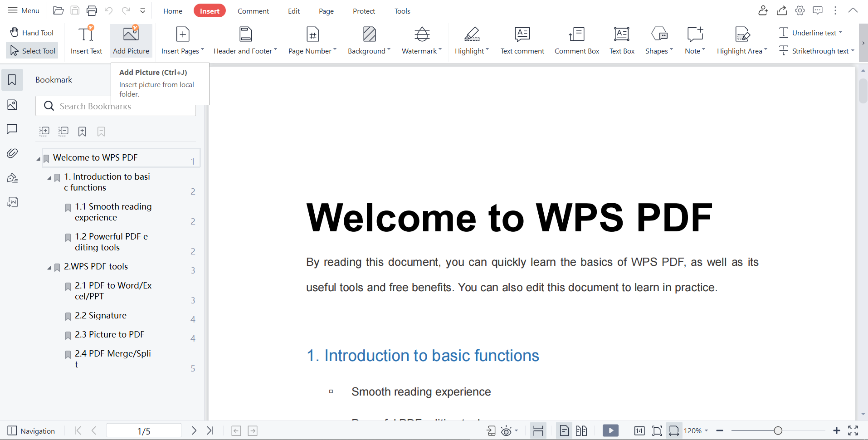Image resolution: width=868 pixels, height=440 pixels.
Task: Start Play mode from the status bar
Action: [610, 430]
